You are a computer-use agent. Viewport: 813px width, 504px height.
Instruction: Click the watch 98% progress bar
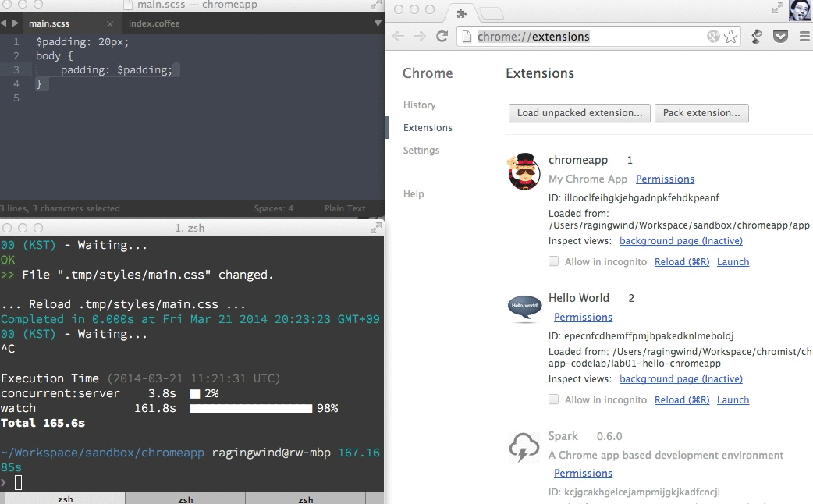point(251,408)
